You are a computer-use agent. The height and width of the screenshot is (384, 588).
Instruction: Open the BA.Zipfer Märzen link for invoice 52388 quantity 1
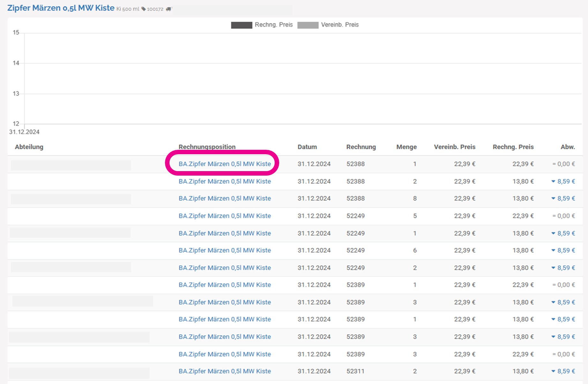(225, 164)
